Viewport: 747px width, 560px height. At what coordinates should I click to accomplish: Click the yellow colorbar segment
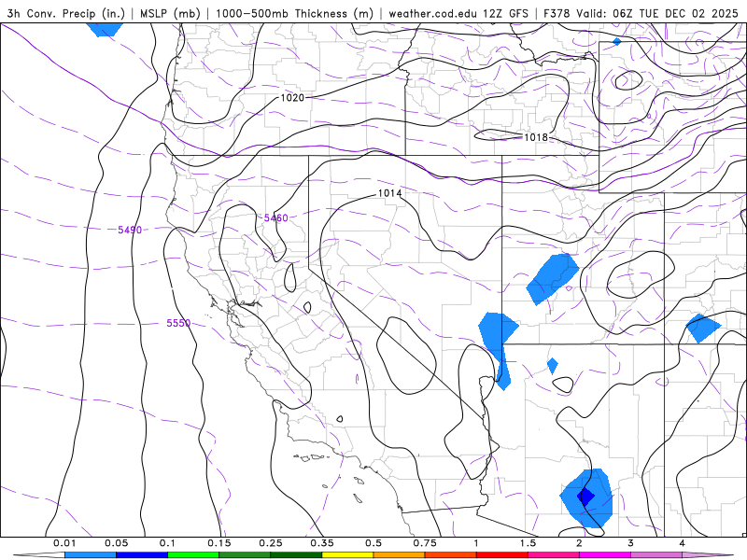(347, 555)
